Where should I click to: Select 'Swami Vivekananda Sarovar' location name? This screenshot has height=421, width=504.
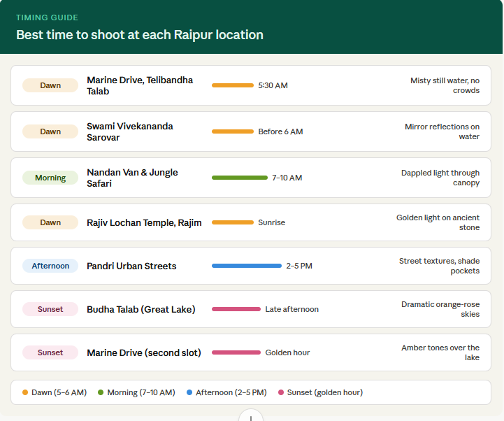click(130, 132)
